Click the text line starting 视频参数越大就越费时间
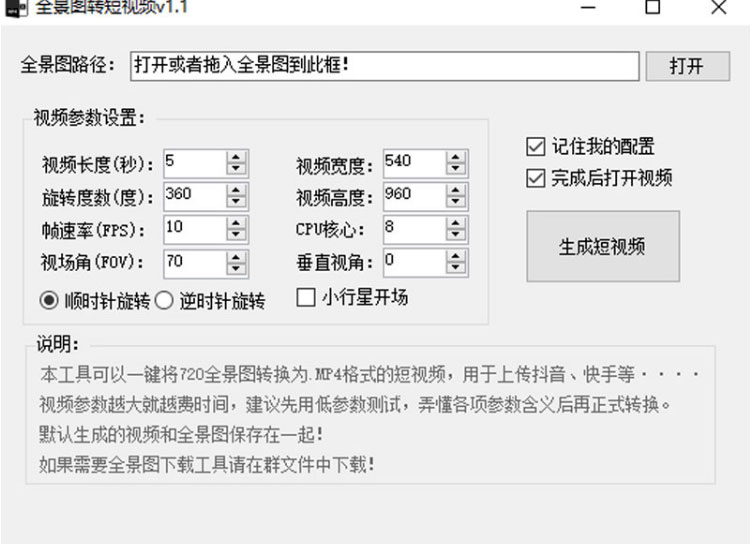 tap(354, 404)
